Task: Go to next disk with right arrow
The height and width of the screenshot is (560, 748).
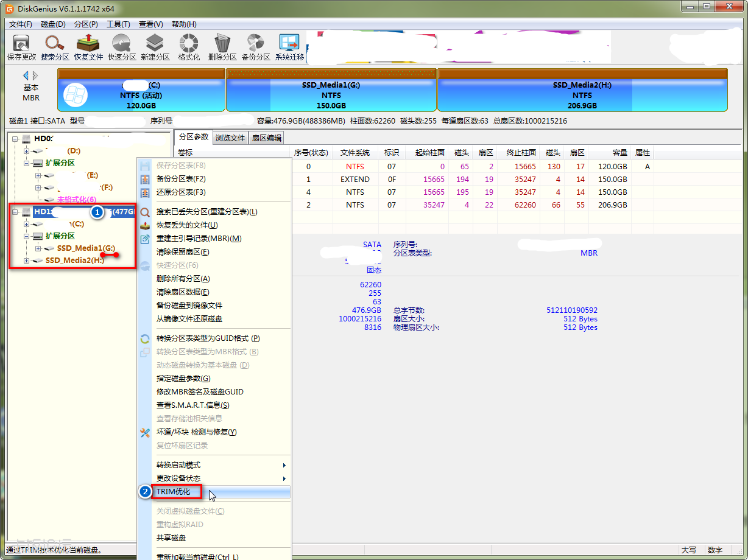Action: pyautogui.click(x=35, y=75)
